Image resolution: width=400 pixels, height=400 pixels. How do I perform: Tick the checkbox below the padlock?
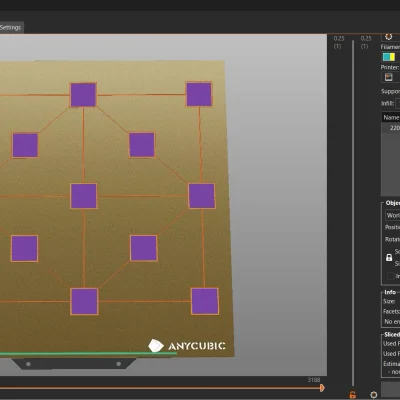(390, 276)
